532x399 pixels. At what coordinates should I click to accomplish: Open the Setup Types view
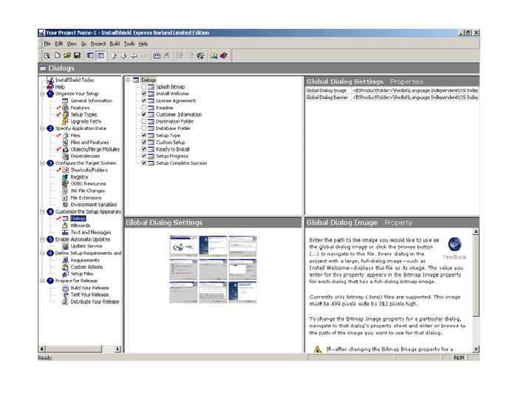83,115
